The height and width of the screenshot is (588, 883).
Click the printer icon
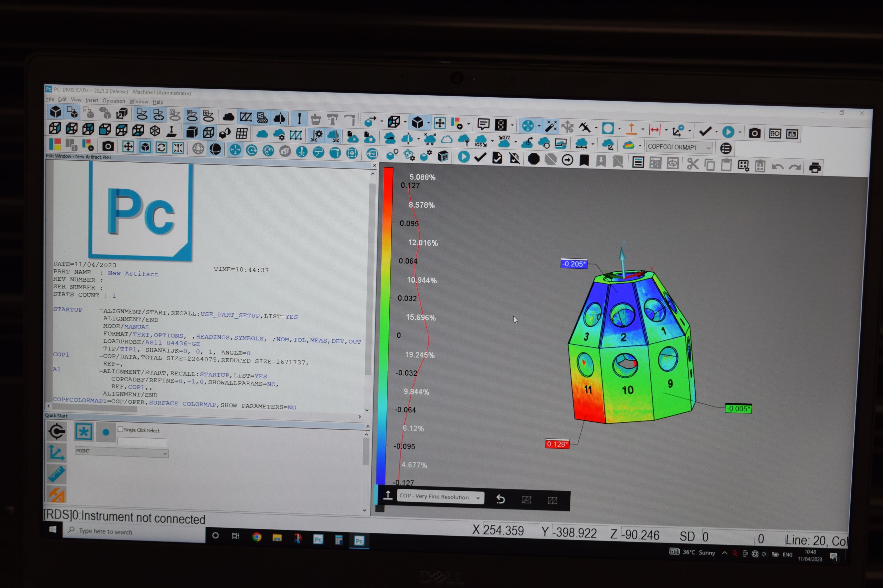pyautogui.click(x=815, y=167)
